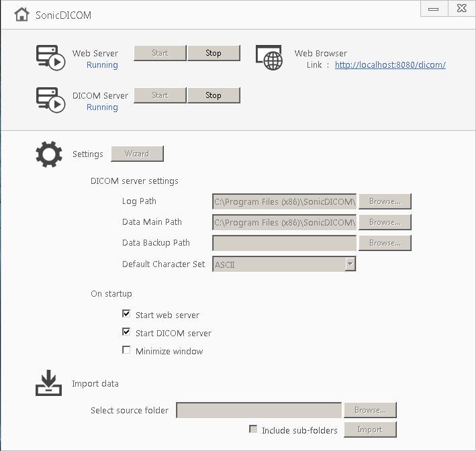476x451 pixels.
Task: Click the Import data tray icon
Action: pyautogui.click(x=48, y=383)
